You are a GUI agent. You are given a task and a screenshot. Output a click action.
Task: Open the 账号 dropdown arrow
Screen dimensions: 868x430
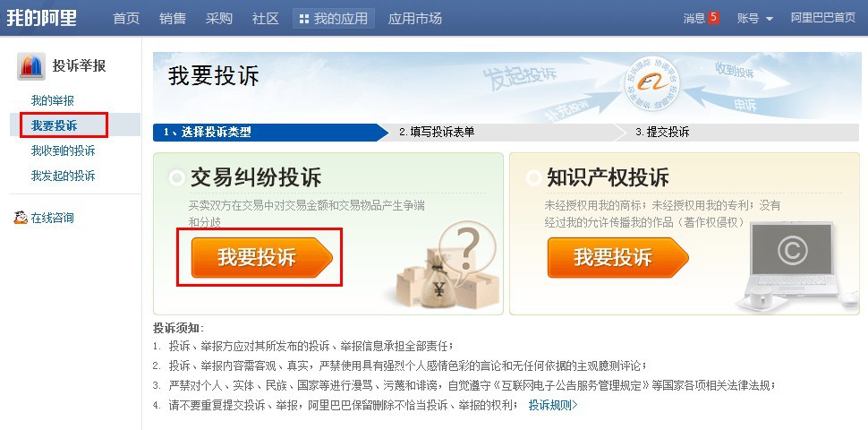click(x=770, y=19)
